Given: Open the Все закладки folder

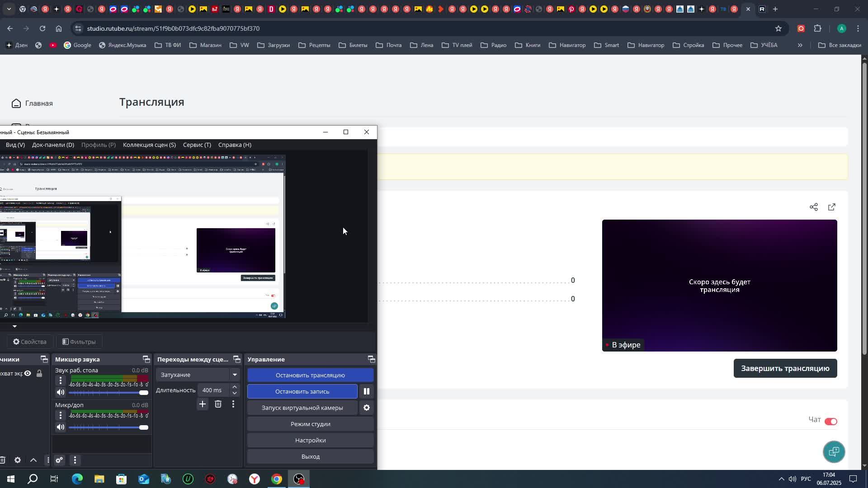Looking at the screenshot, I should click(840, 45).
